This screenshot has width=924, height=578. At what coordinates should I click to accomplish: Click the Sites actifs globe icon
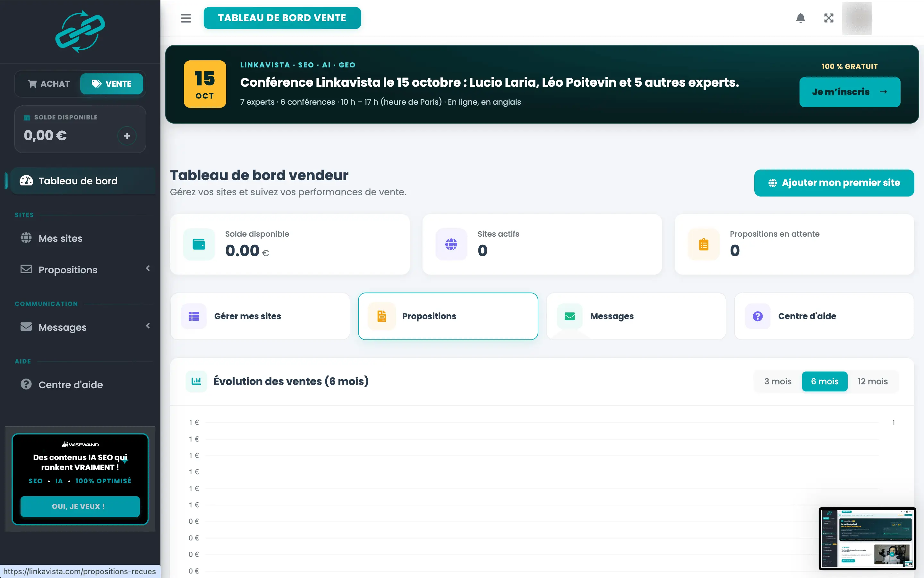tap(451, 244)
